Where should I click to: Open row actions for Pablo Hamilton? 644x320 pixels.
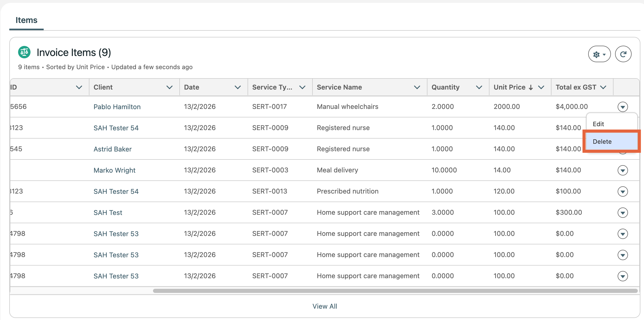click(x=623, y=107)
